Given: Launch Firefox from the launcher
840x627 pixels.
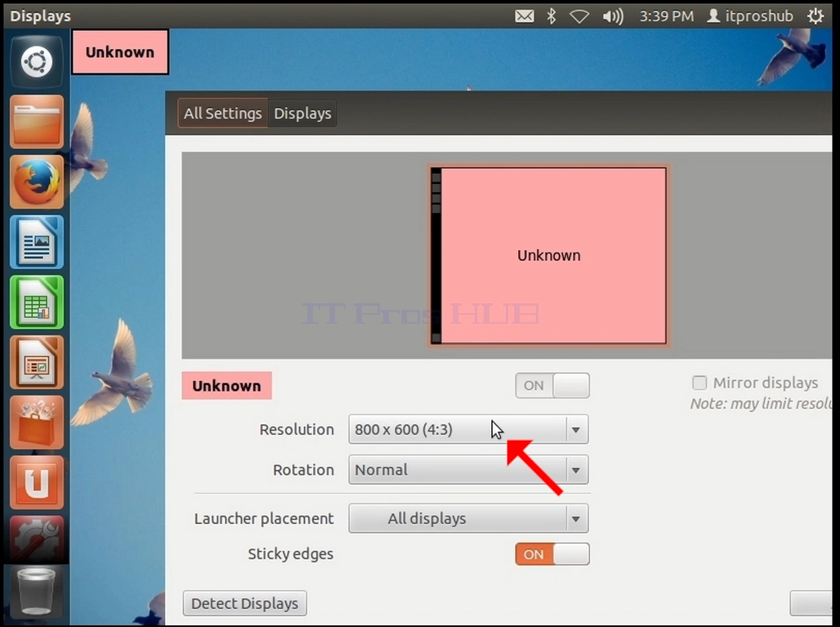Looking at the screenshot, I should 37,181.
